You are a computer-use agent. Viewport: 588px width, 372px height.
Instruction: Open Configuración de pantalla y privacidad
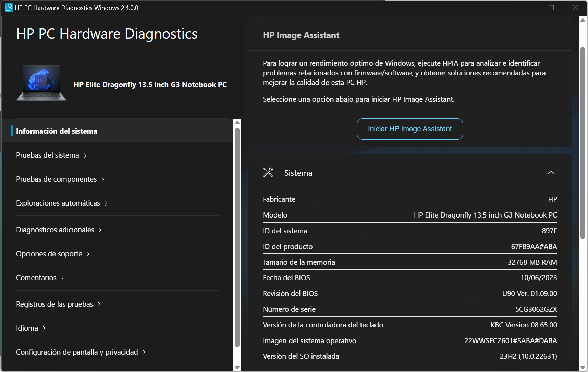pos(77,352)
